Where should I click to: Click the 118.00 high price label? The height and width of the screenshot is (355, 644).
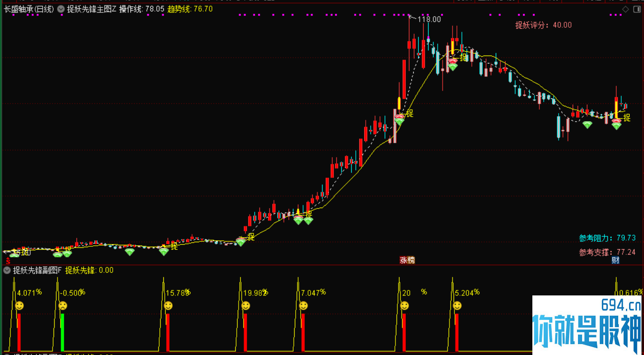[429, 19]
